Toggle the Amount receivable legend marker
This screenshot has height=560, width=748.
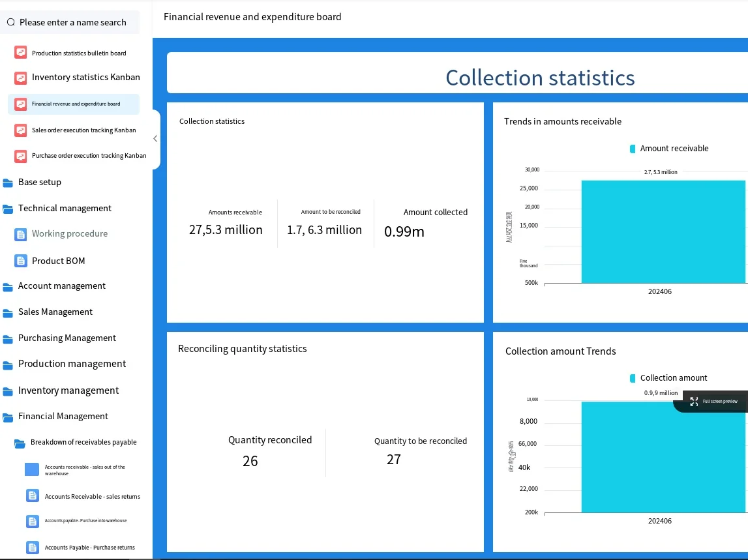click(x=633, y=149)
